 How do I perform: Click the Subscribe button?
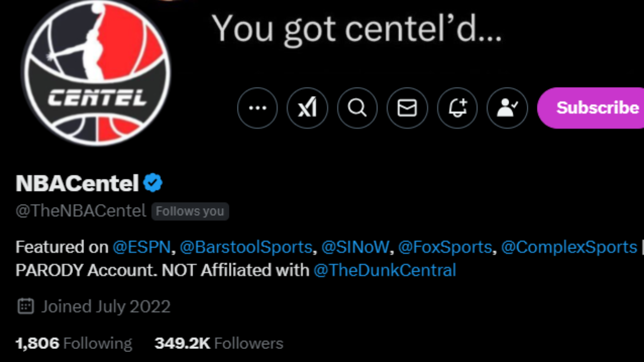(597, 108)
